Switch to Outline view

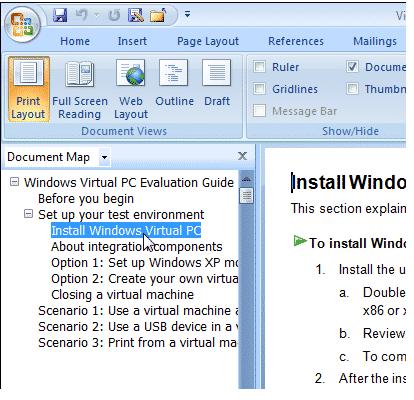pyautogui.click(x=174, y=83)
